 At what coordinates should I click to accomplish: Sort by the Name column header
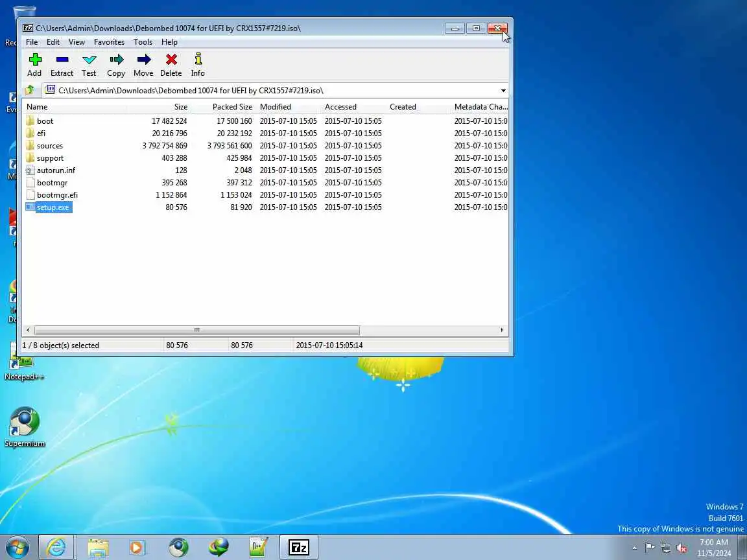click(75, 107)
